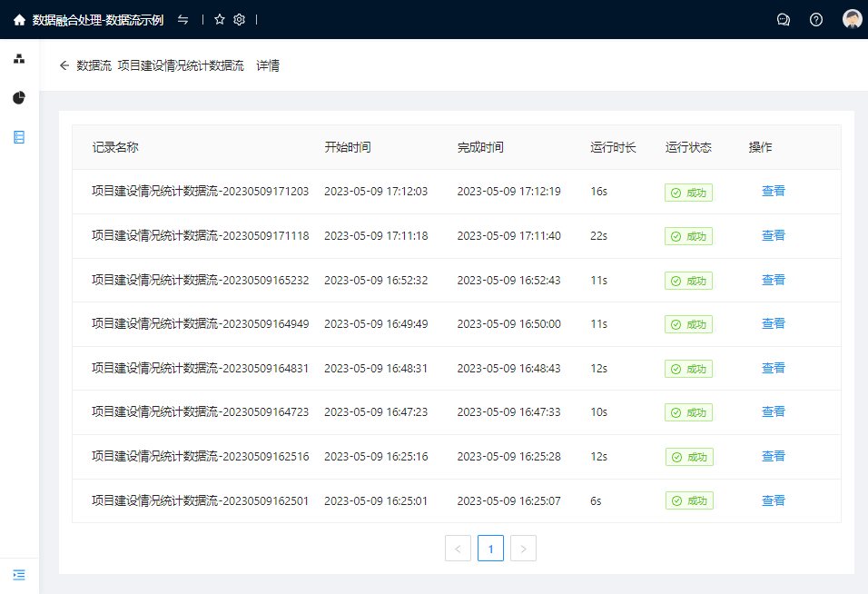Screen dimensions: 868x594
Task: Click the home icon in top bar
Action: click(x=19, y=19)
